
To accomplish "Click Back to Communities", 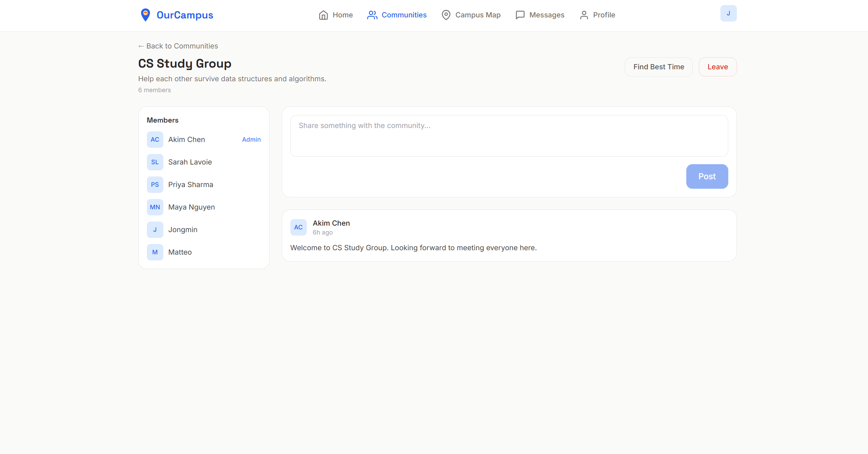I will [x=178, y=46].
